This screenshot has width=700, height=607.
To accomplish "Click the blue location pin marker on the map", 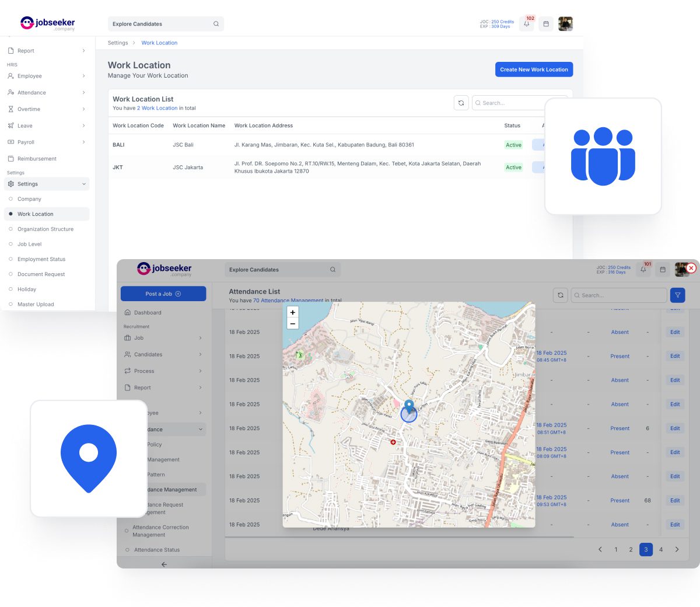I will [409, 406].
